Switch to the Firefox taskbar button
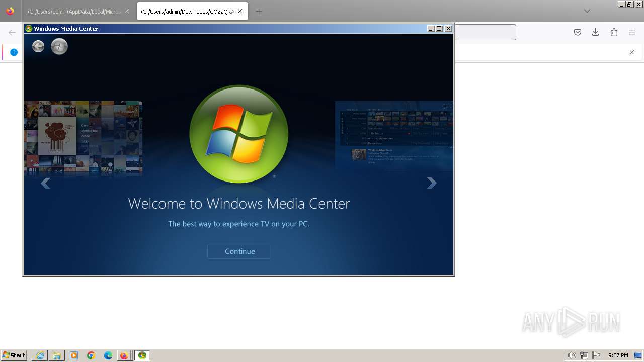644x362 pixels. click(124, 355)
